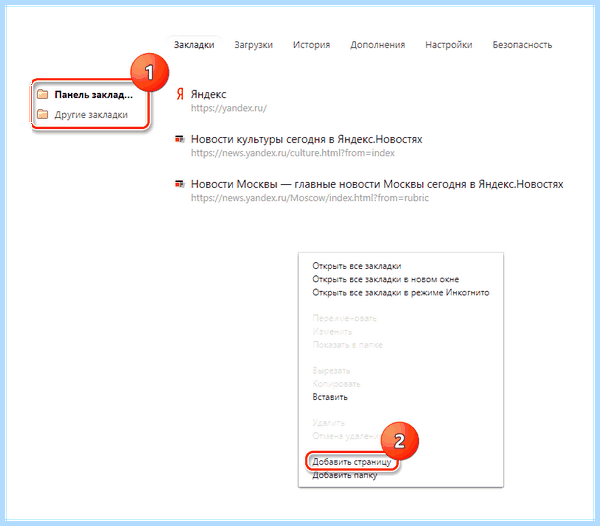Click the Яндекс favicon icon
This screenshot has width=600, height=526.
(180, 94)
